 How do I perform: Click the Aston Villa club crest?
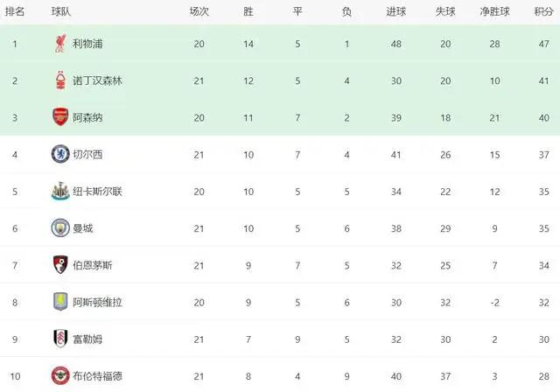click(59, 302)
